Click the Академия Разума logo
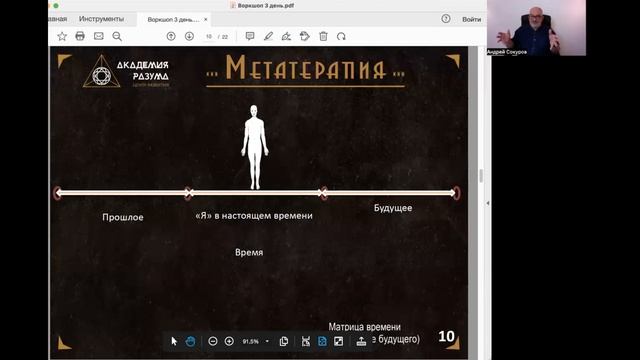 126,71
